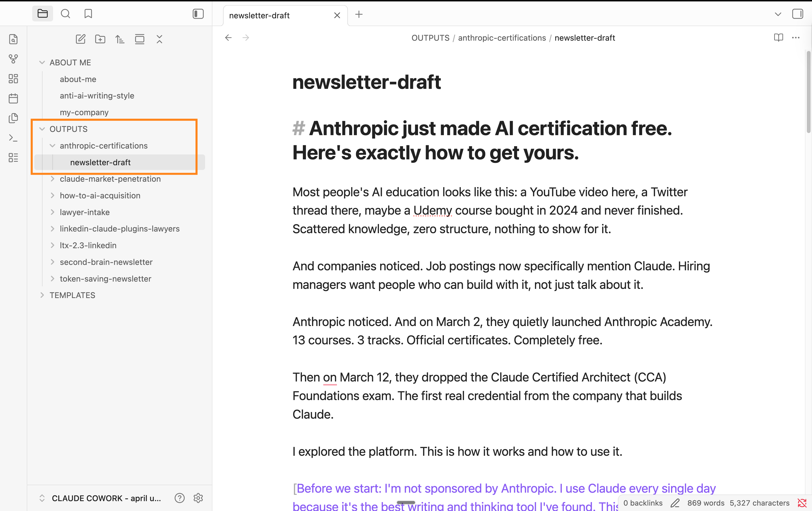
Task: Open the Search tab in the sidebar
Action: point(65,14)
